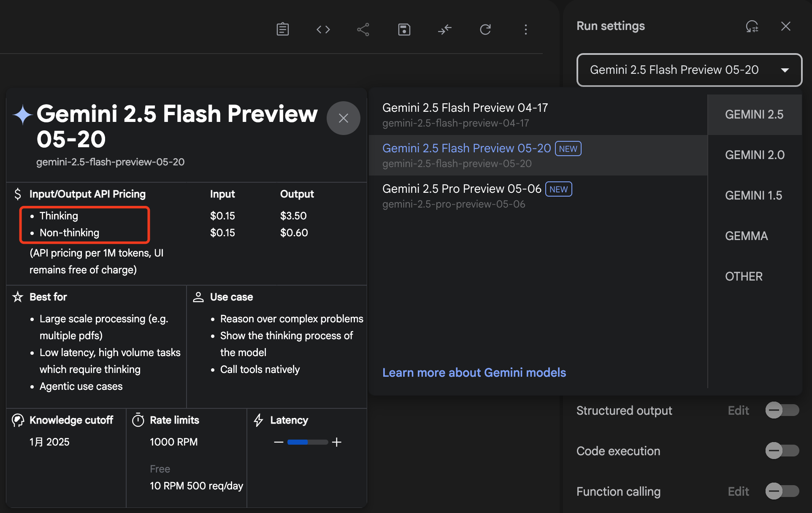This screenshot has width=812, height=513.
Task: Open Learn more about Gemini models link
Action: click(x=474, y=373)
